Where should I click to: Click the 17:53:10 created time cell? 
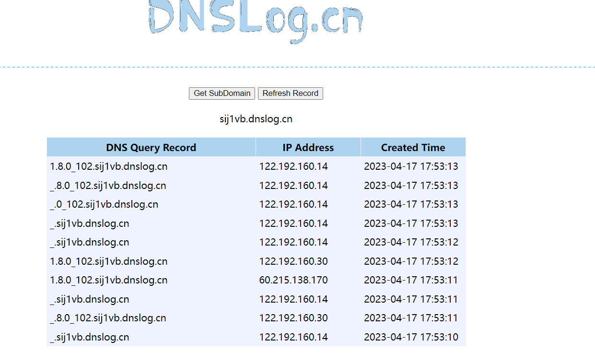(411, 338)
